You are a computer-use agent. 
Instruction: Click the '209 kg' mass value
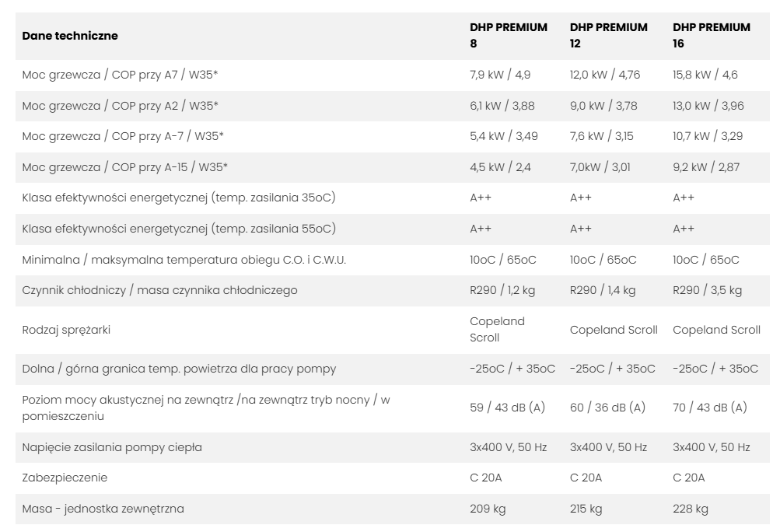(486, 509)
